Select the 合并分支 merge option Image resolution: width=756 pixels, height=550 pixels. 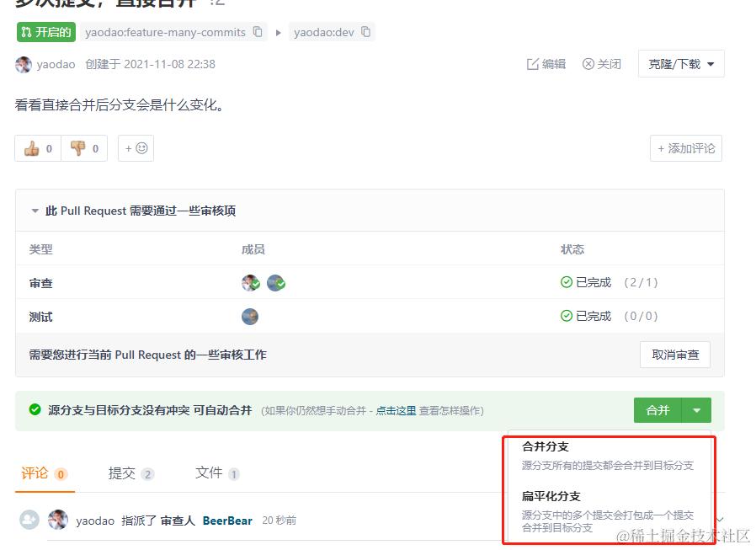coord(547,448)
